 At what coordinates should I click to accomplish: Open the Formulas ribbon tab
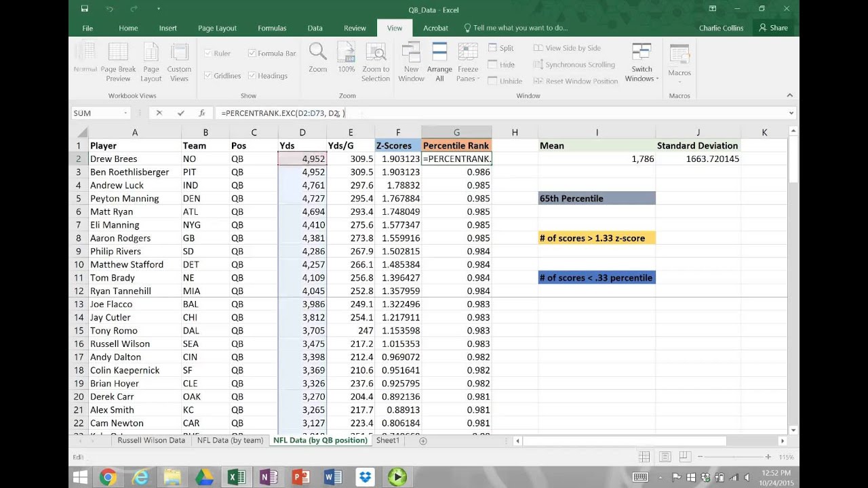272,28
